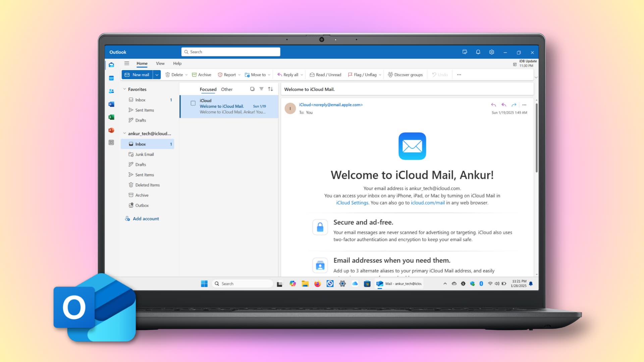Open the iCloud Settings link in email

point(352,203)
